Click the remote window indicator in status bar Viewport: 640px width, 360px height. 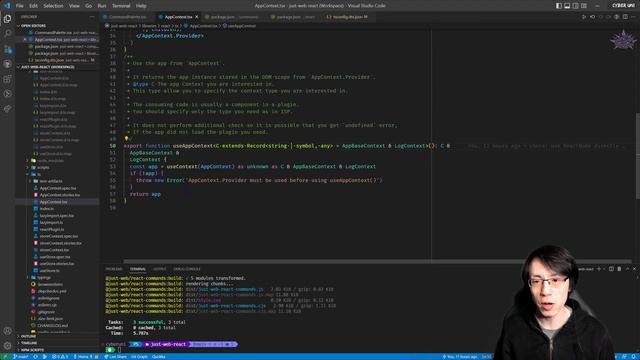click(x=5, y=357)
